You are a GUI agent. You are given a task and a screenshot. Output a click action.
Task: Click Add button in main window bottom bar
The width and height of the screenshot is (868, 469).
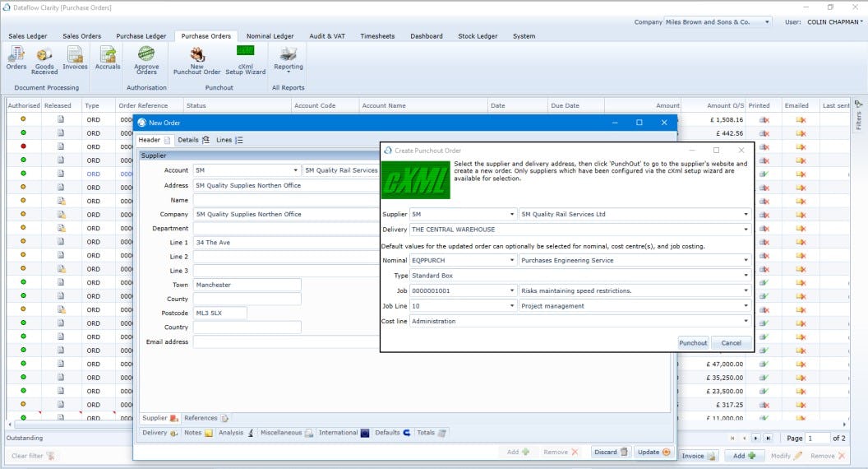(744, 456)
